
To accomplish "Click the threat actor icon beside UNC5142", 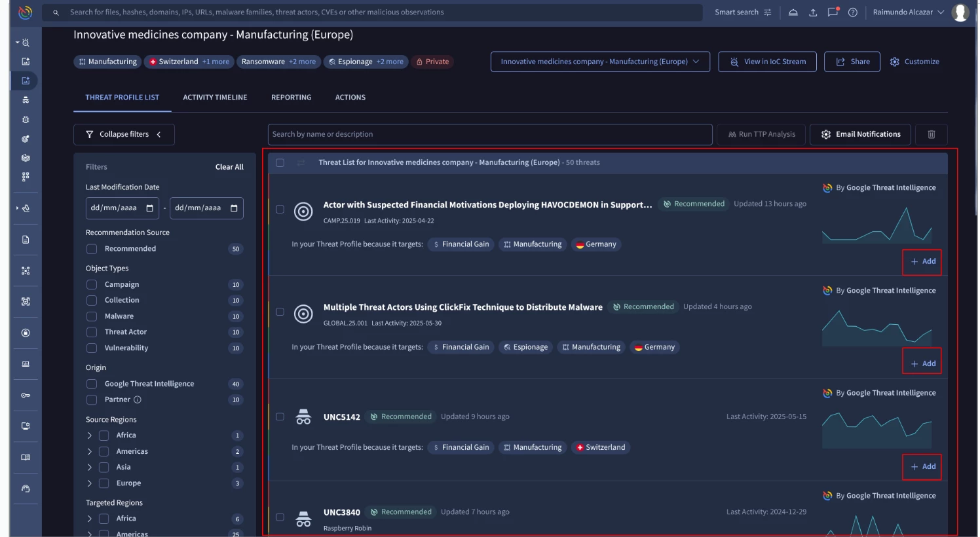I will coord(303,417).
